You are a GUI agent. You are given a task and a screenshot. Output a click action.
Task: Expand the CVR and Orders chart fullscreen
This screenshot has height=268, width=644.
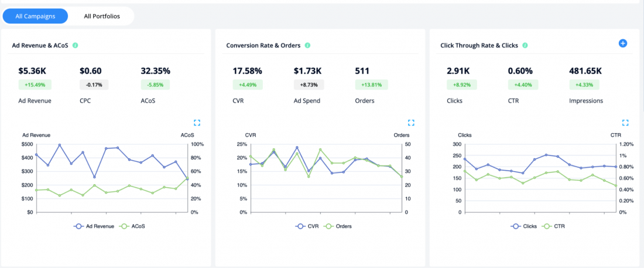point(411,123)
